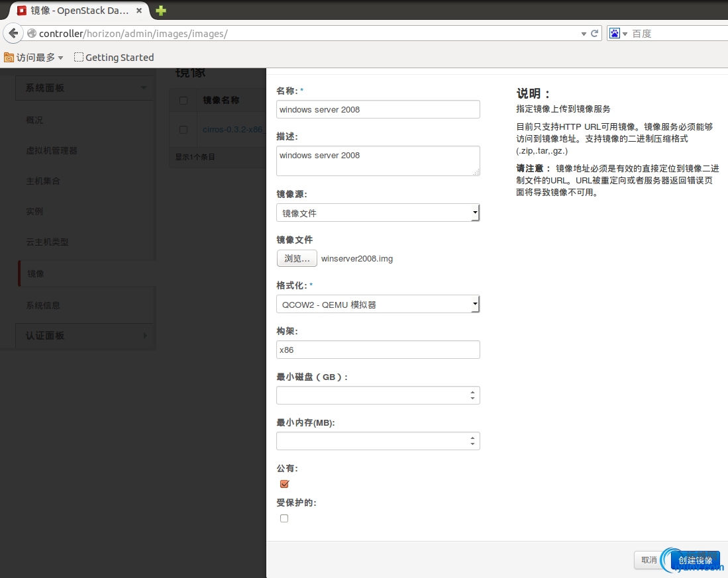The width and height of the screenshot is (728, 578).
Task: Click the winserver2008.img file name text
Action: click(x=357, y=258)
